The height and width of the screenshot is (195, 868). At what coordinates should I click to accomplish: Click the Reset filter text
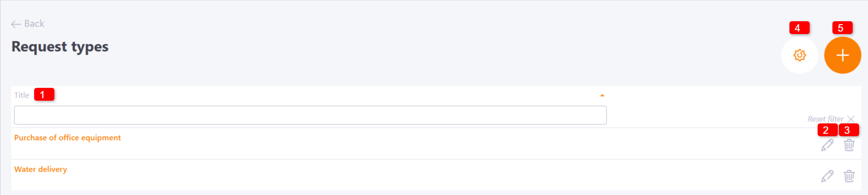pos(825,119)
